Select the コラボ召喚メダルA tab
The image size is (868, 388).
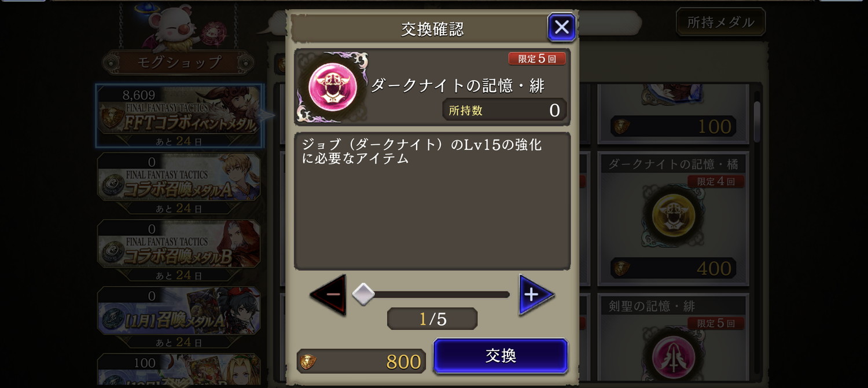[x=179, y=183]
